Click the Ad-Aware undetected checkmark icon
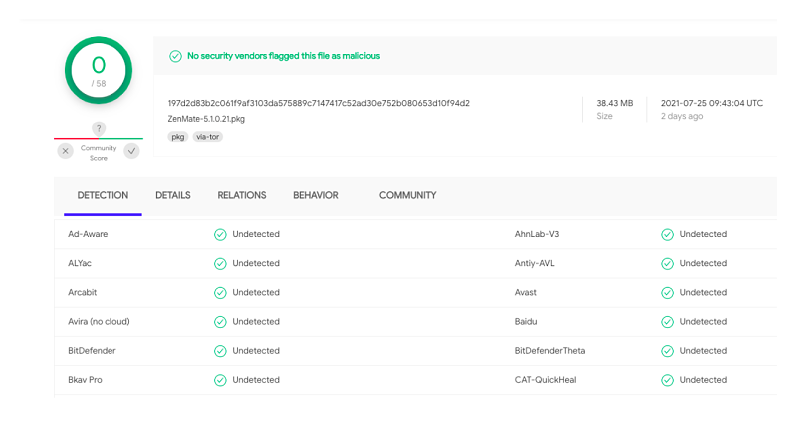The width and height of the screenshot is (806, 428). click(x=220, y=234)
